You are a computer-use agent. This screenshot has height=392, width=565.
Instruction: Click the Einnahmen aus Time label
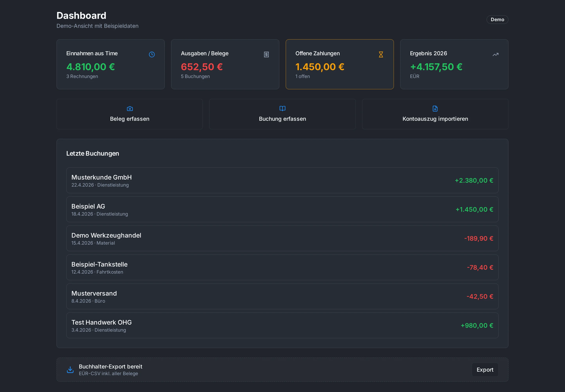[x=92, y=53]
